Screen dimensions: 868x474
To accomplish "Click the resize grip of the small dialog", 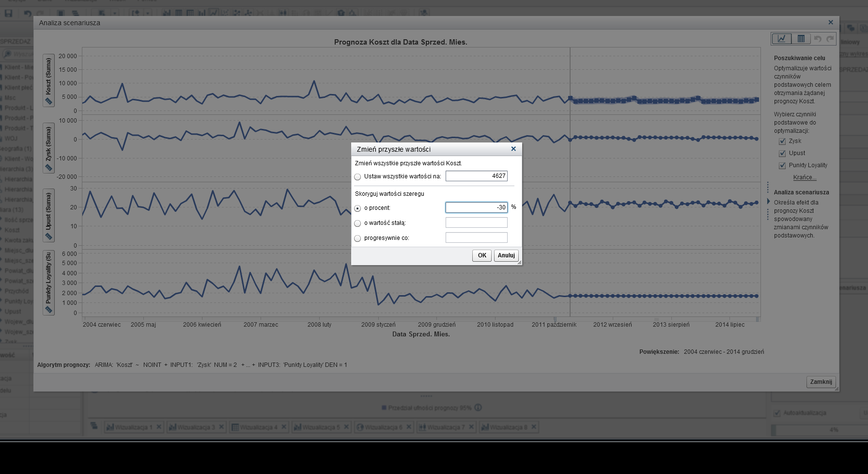I will pyautogui.click(x=519, y=262).
